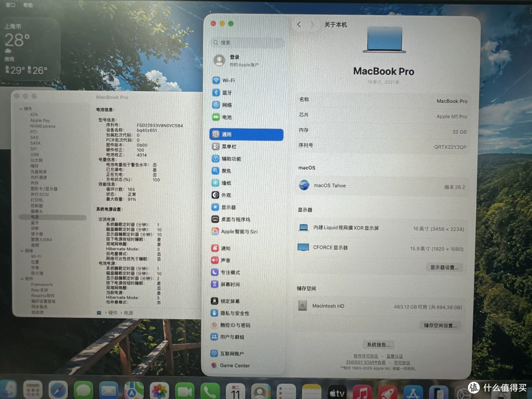532x399 pixels.
Task: Focus the 搜索 field in Settings
Action: point(247,42)
